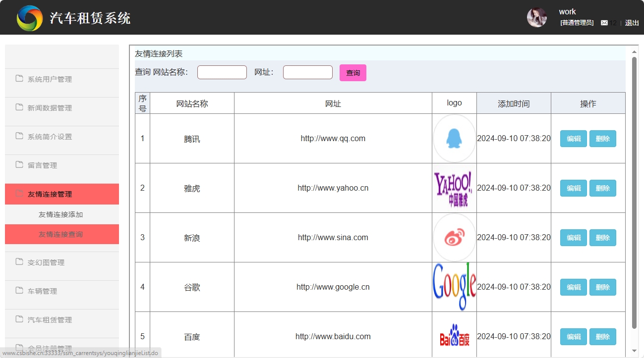Click 退出 to log out
The image size is (644, 358).
[x=631, y=23]
